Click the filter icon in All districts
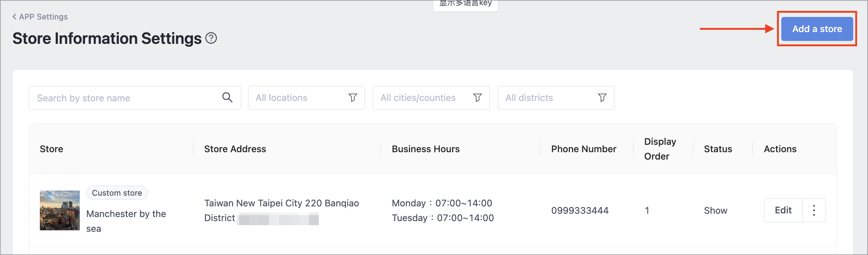This screenshot has width=868, height=255. click(x=602, y=98)
